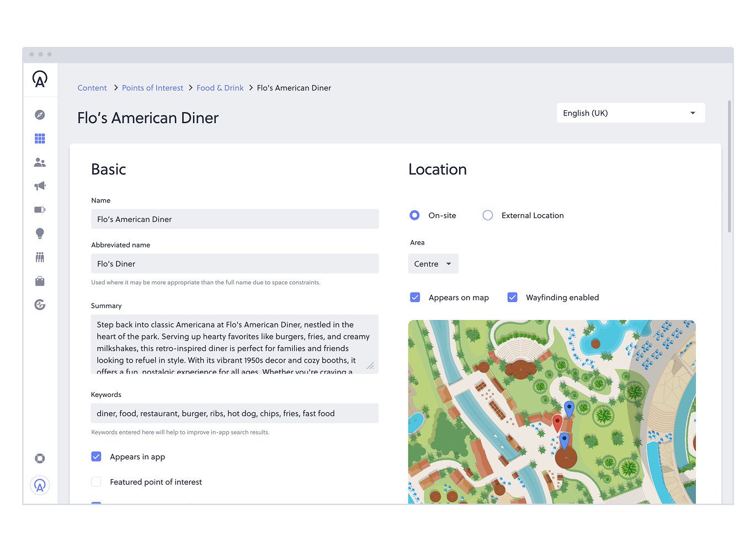Open the Area dropdown showing Centre

433,263
